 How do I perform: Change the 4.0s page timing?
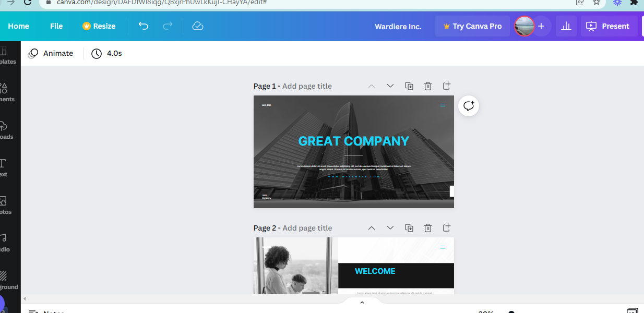click(x=107, y=53)
